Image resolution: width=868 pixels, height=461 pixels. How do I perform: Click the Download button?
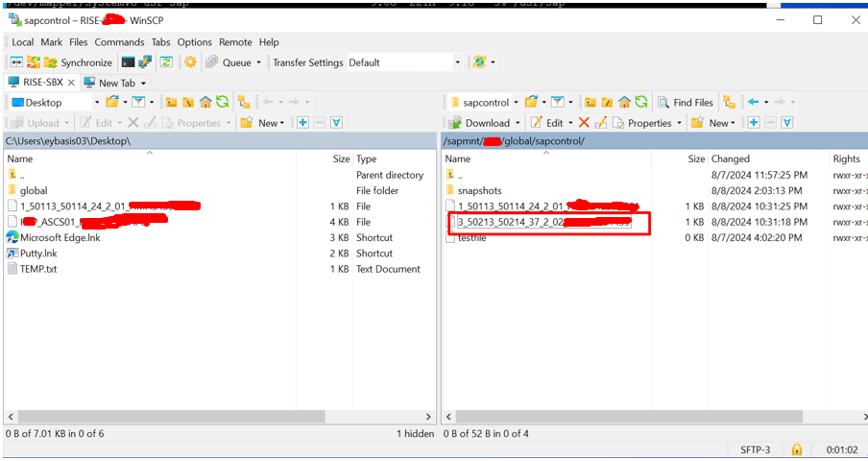pyautogui.click(x=479, y=123)
